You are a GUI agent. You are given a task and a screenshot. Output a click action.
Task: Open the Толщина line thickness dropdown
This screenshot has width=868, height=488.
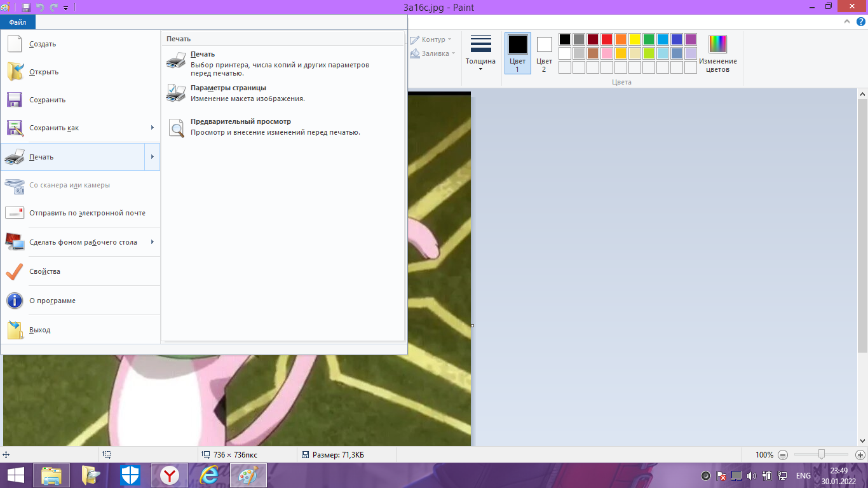click(x=480, y=54)
